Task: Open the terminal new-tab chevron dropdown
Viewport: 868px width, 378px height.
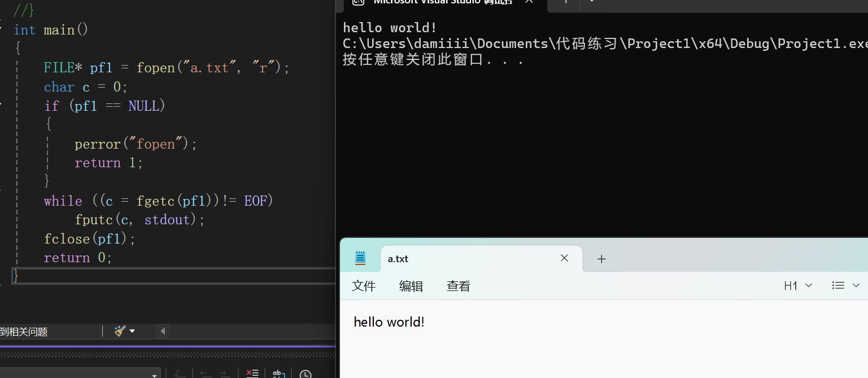Action: tap(591, 3)
